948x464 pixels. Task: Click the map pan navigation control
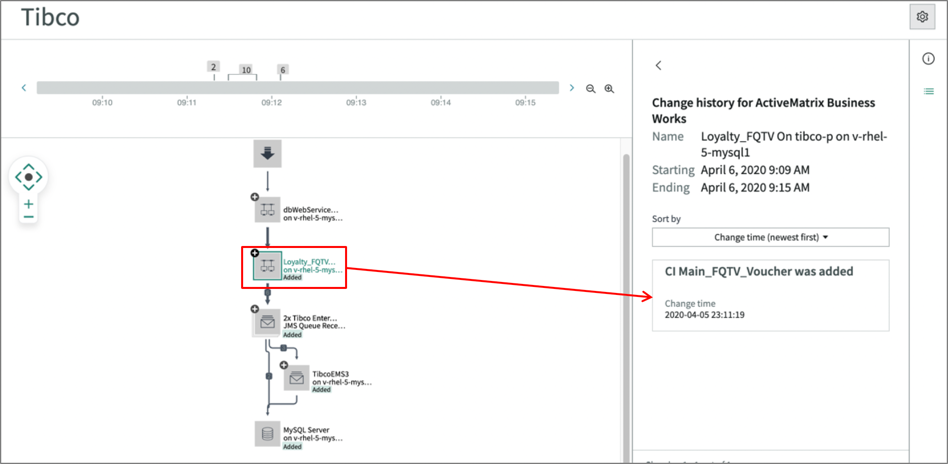tap(28, 177)
